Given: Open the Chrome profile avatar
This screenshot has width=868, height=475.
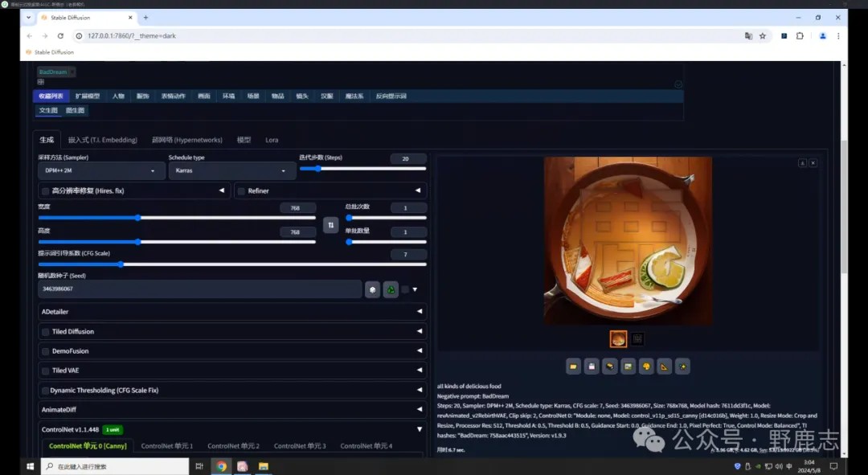Looking at the screenshot, I should click(823, 36).
